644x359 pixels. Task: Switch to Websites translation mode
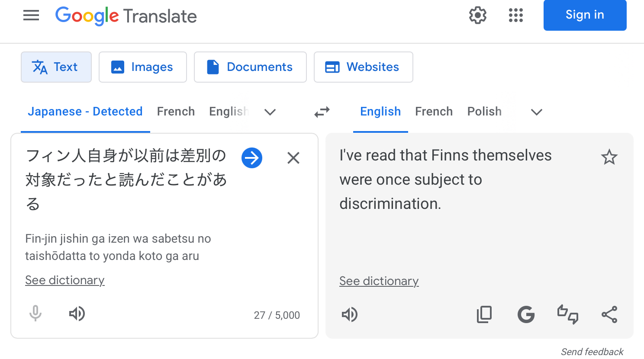[x=364, y=67]
